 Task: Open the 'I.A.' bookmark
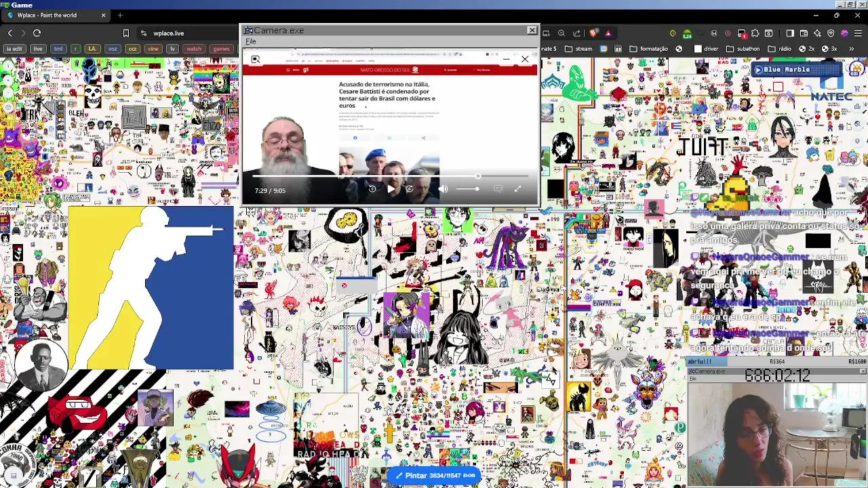[x=92, y=49]
